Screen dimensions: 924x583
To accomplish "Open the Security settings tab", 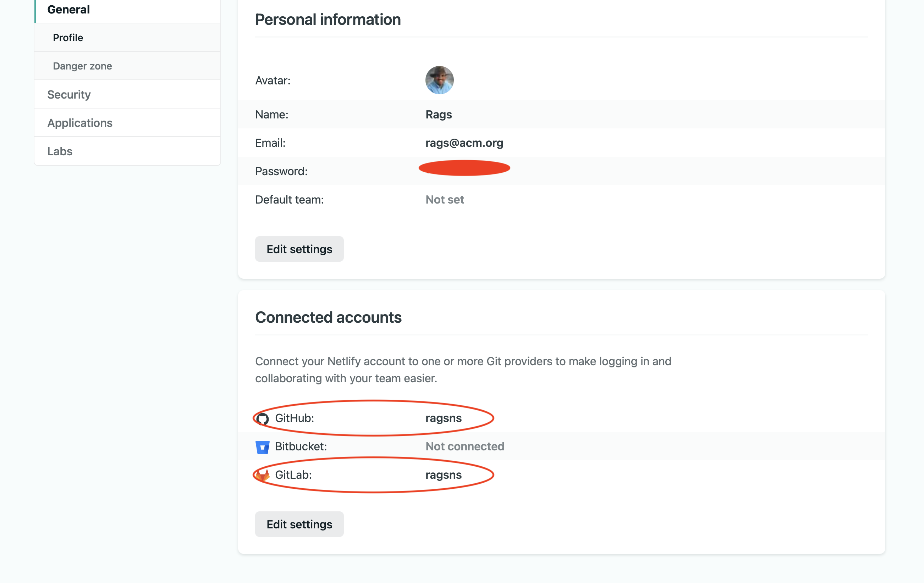I will pyautogui.click(x=69, y=94).
